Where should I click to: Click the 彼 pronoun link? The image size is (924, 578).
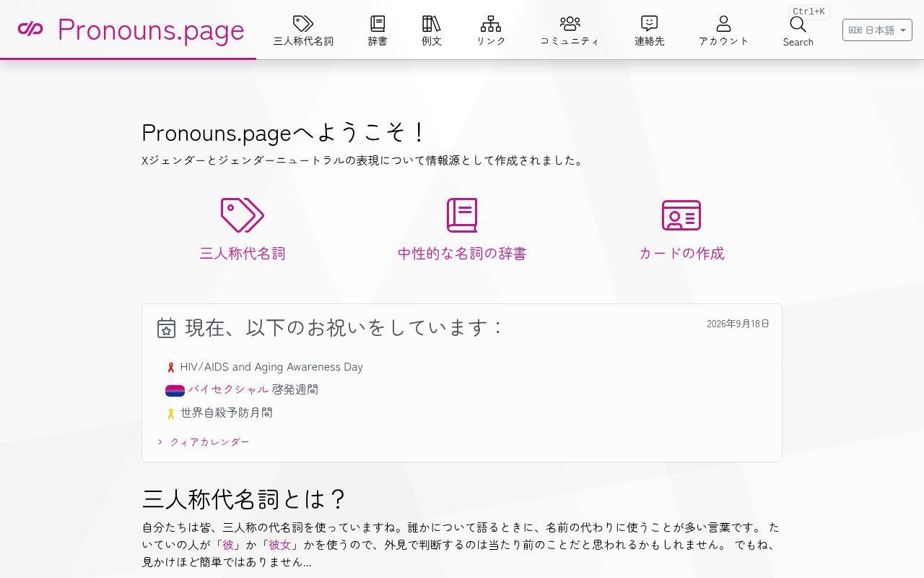coord(228,545)
